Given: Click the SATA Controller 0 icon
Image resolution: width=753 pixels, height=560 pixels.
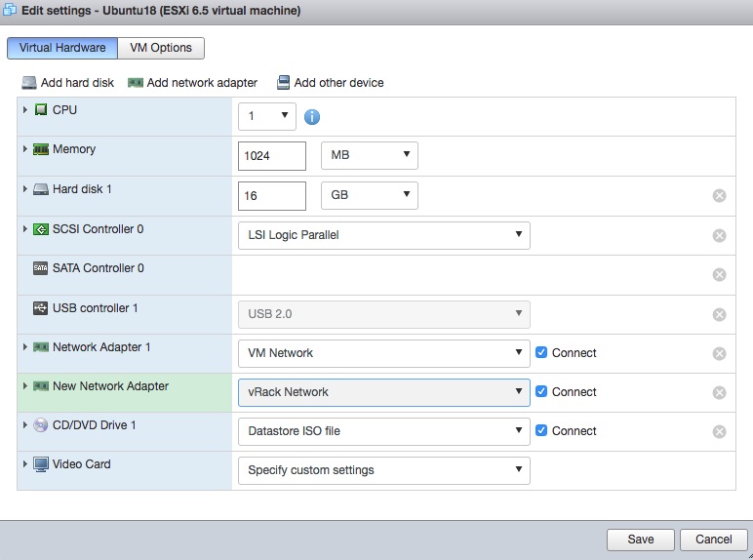Looking at the screenshot, I should click(40, 268).
